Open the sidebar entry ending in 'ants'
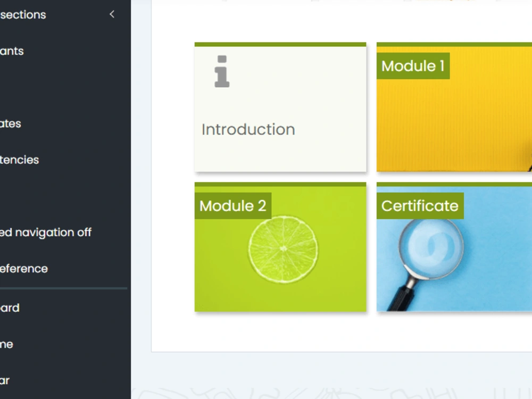This screenshot has height=399, width=532. click(12, 51)
